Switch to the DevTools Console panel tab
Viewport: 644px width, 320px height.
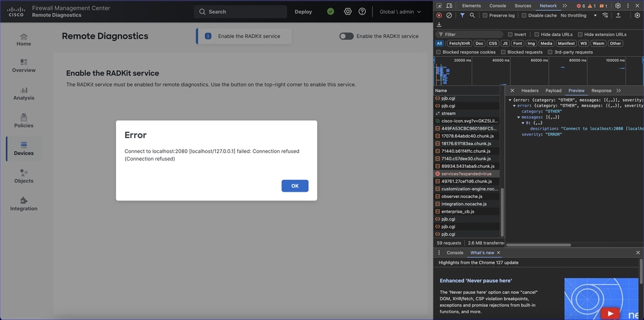(x=498, y=6)
